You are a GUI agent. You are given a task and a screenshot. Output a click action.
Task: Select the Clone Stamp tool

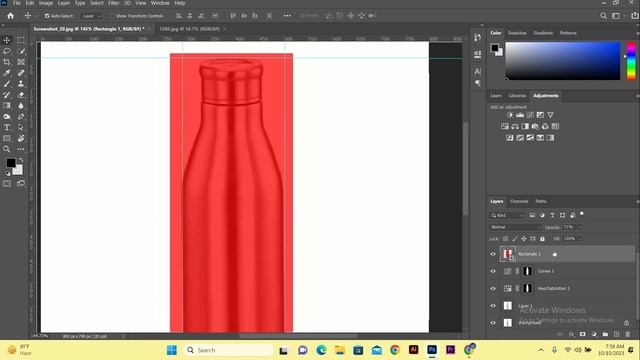click(21, 84)
